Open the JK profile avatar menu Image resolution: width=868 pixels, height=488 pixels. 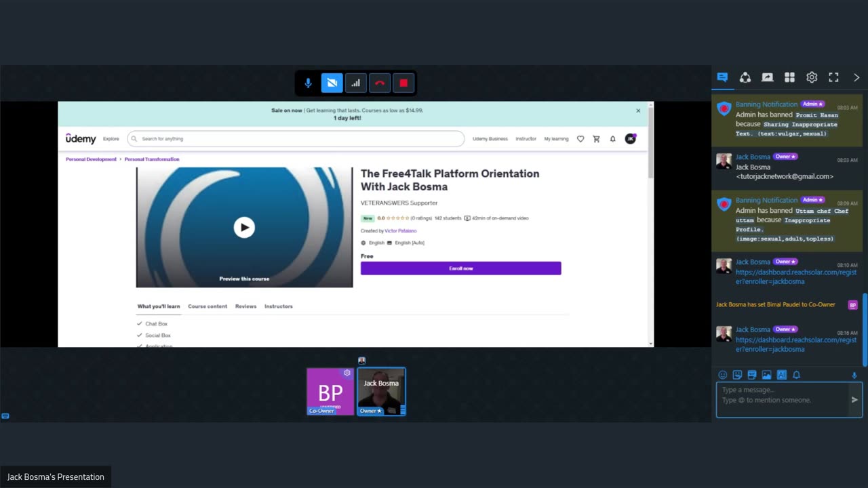(x=630, y=138)
